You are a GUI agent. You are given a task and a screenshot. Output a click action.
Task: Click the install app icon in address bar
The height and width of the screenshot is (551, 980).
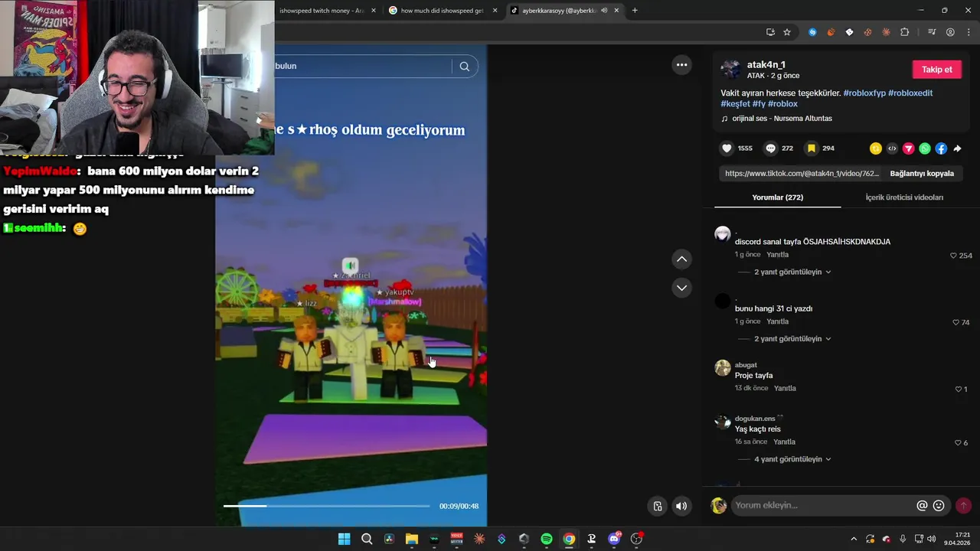point(770,32)
